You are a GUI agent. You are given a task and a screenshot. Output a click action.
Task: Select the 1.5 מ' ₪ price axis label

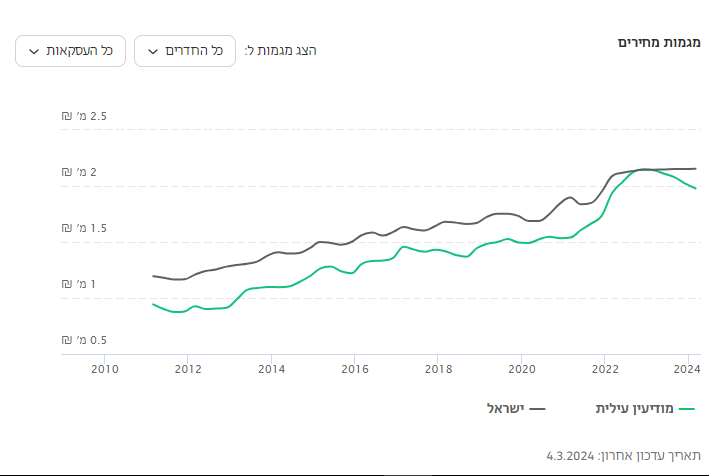[84, 229]
